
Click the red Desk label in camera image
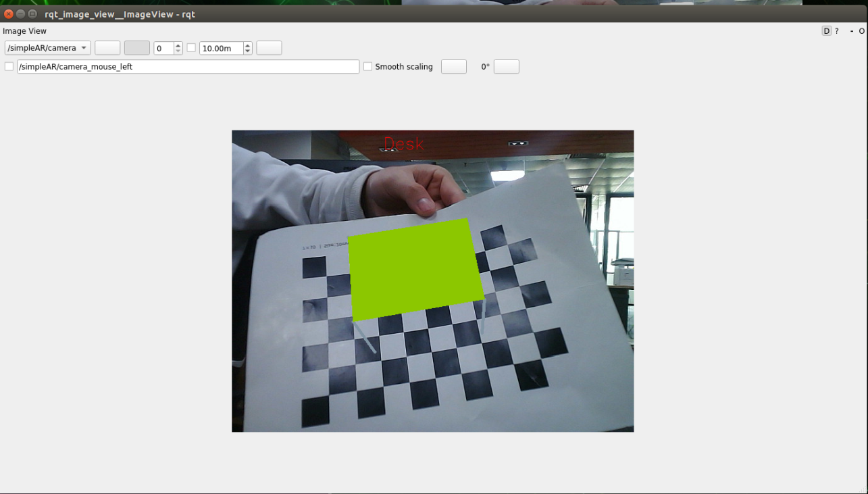coord(403,143)
